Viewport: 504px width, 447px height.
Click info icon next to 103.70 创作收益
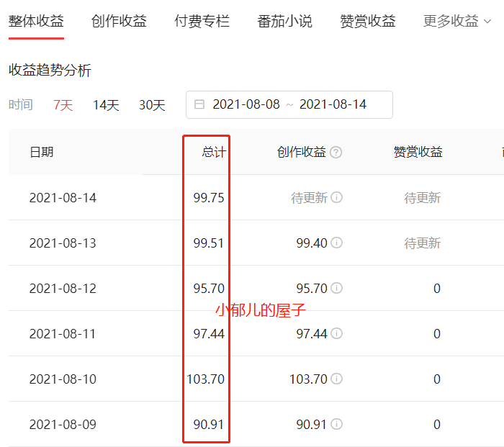336,379
